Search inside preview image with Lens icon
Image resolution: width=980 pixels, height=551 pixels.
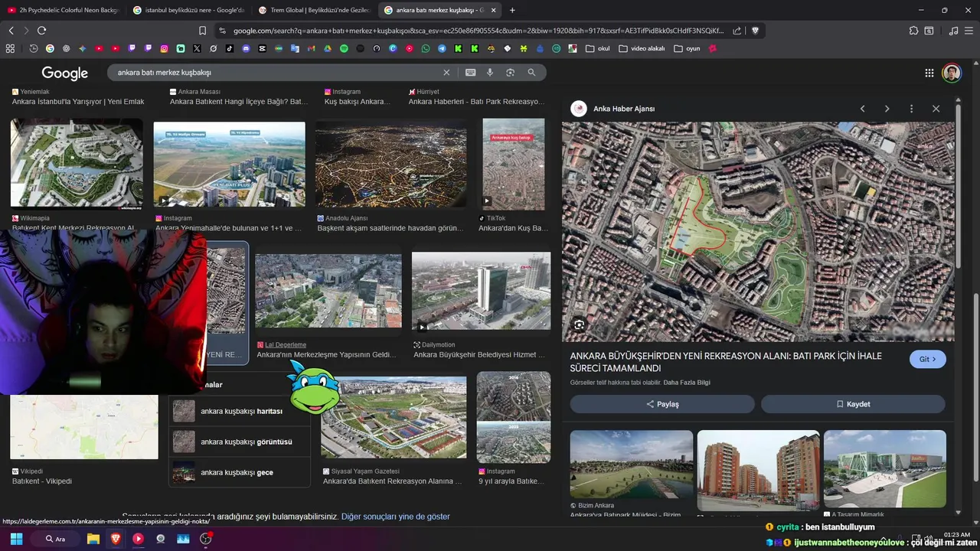(579, 324)
